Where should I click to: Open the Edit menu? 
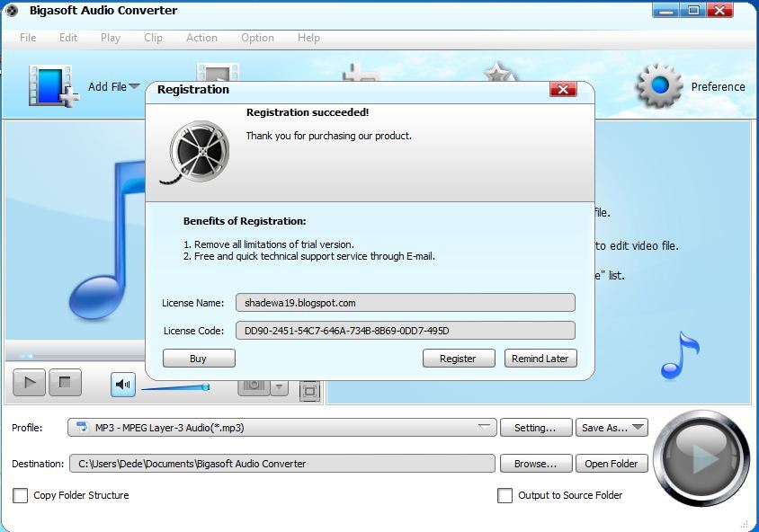tap(68, 38)
